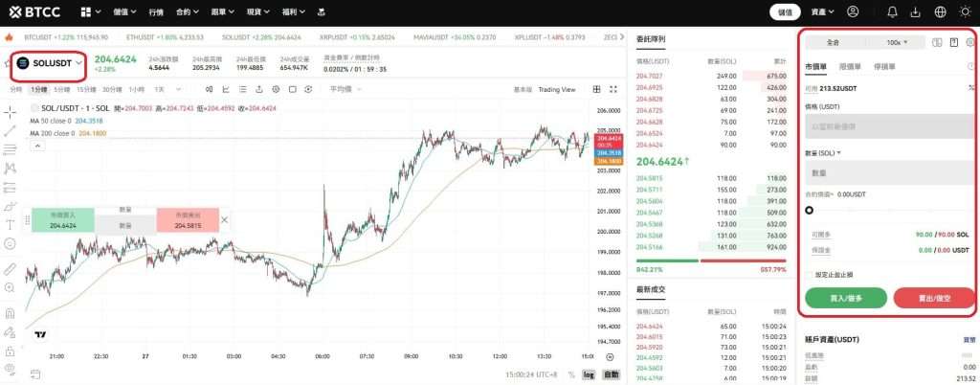Open the 資產 assets dropdown

(822, 11)
